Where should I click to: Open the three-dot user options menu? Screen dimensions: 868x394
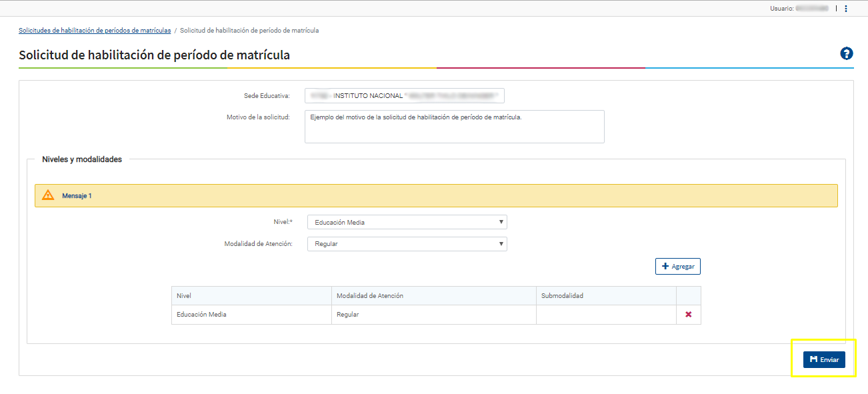[x=846, y=9]
